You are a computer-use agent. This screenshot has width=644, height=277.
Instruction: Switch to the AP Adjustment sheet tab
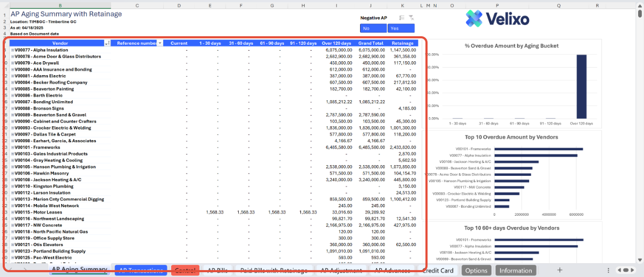tap(341, 270)
